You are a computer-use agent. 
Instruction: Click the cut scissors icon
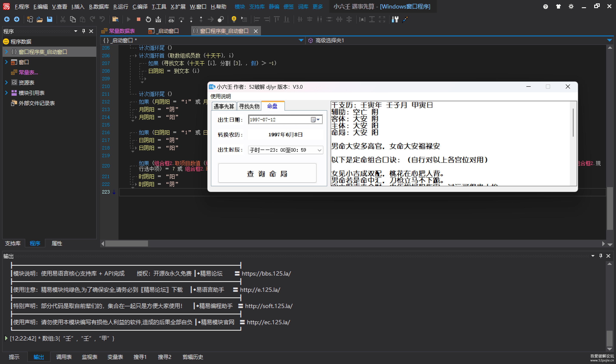[x=63, y=19]
